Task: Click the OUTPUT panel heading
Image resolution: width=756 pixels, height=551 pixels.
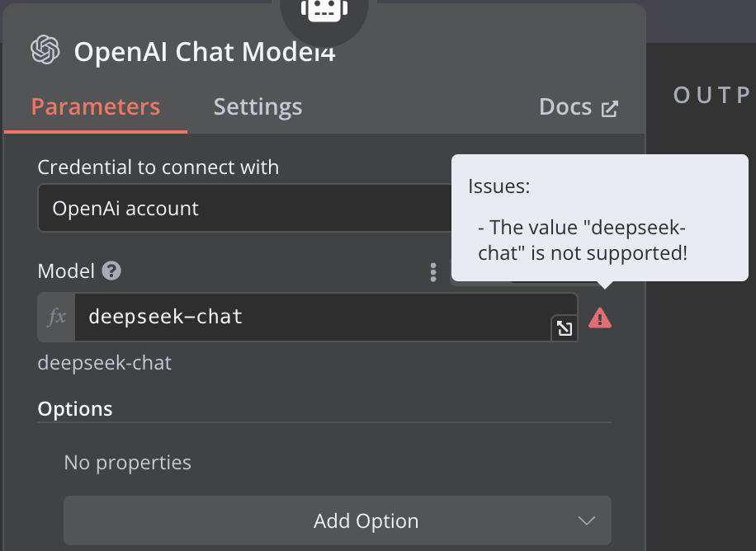Action: 711,95
